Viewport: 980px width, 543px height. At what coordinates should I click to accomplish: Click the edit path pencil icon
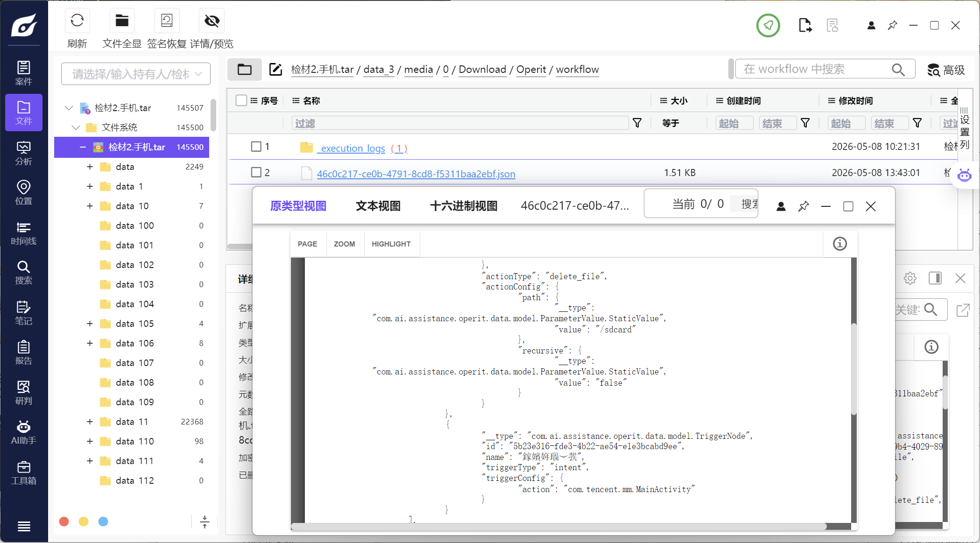[x=275, y=70]
